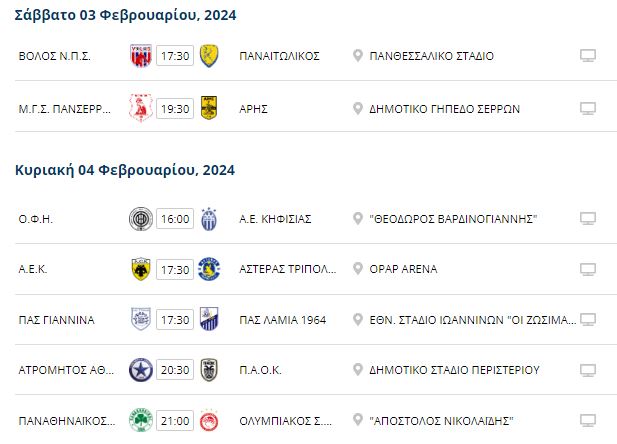Click the O.F.I. round crest
Screen dimensions: 617x444
coord(141,218)
